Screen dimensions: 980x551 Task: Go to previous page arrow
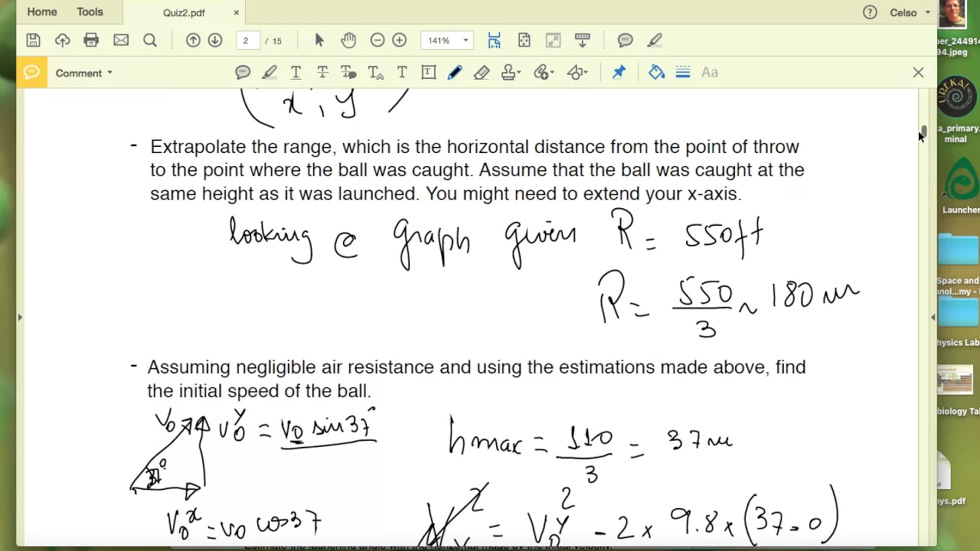193,41
